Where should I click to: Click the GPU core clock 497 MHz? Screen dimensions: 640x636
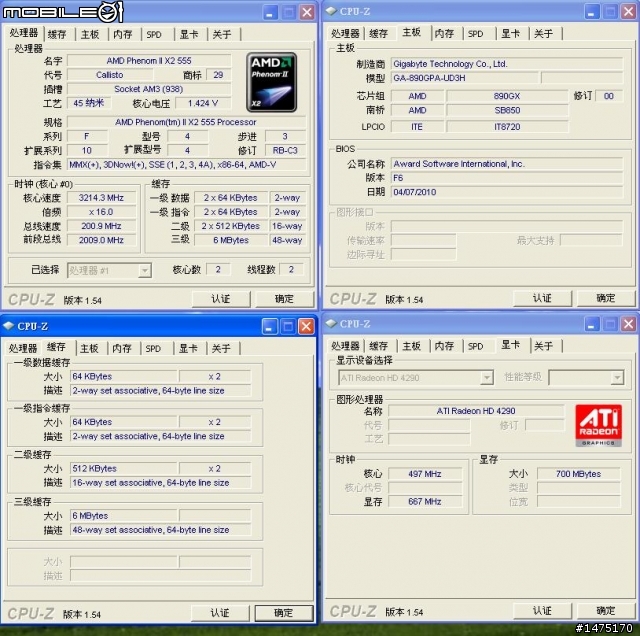425,474
